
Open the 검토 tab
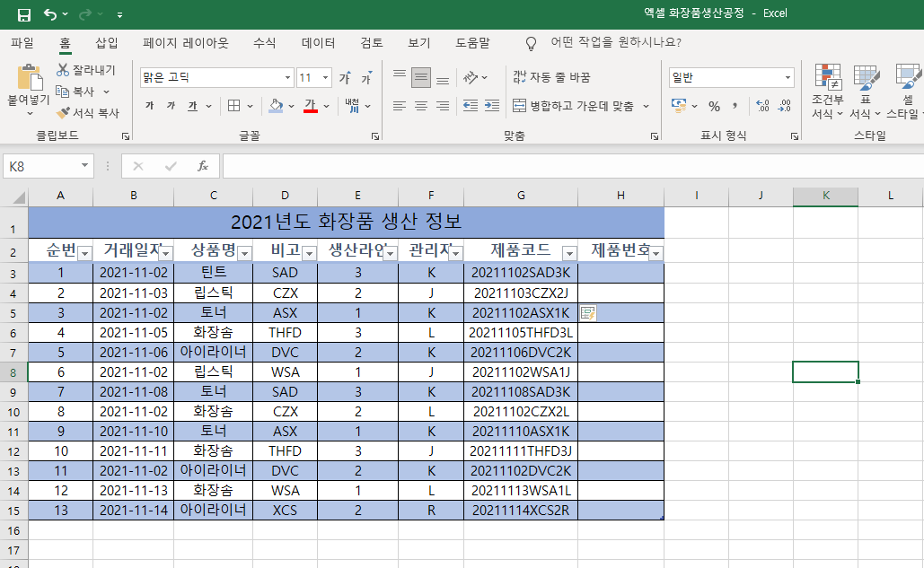pos(372,42)
